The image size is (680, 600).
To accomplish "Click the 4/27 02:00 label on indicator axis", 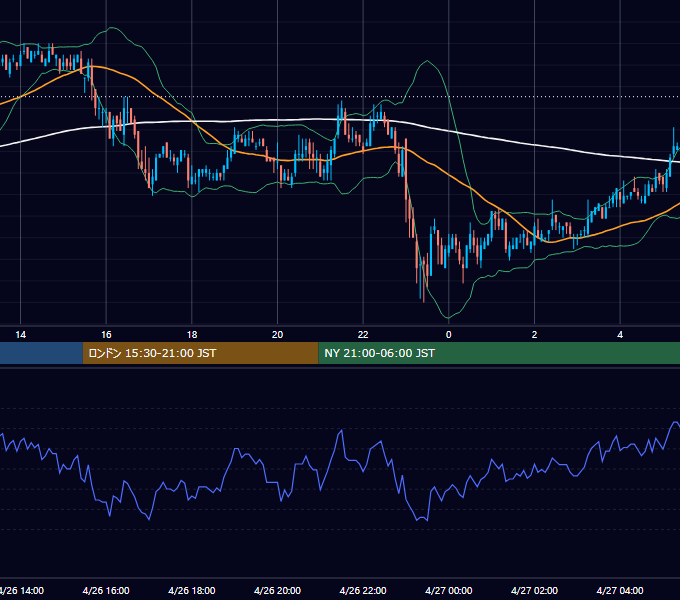I will [x=534, y=590].
